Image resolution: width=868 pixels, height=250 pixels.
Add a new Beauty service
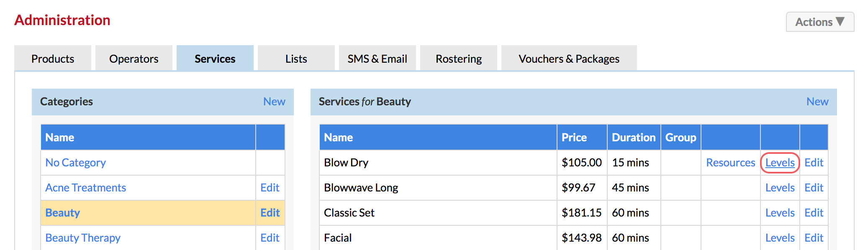817,102
